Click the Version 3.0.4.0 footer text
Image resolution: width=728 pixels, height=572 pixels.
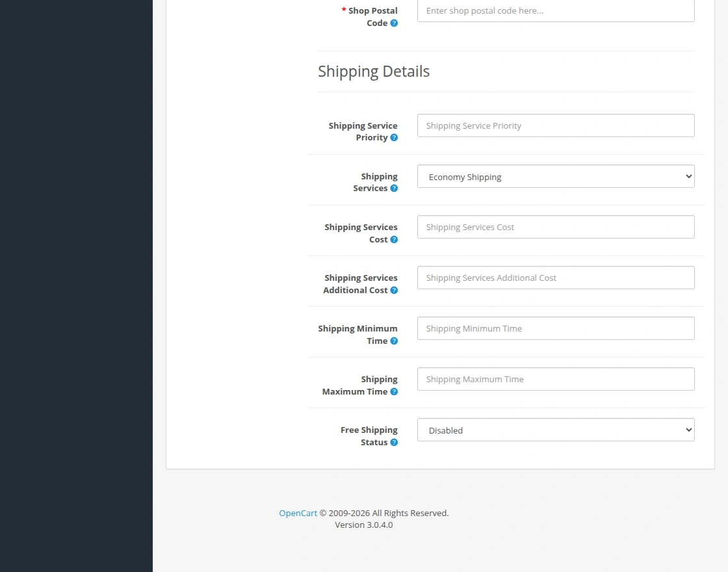364,525
